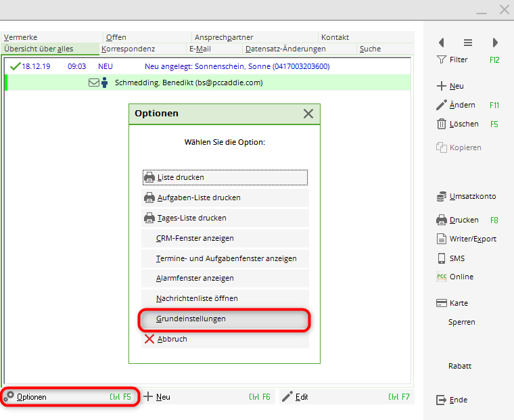Image resolution: width=514 pixels, height=420 pixels.
Task: Click Abbruch to cancel dialog
Action: 225,339
